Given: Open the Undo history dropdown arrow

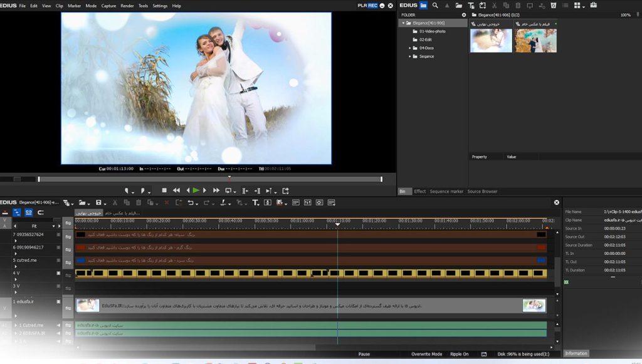Looking at the screenshot, I should (197, 204).
